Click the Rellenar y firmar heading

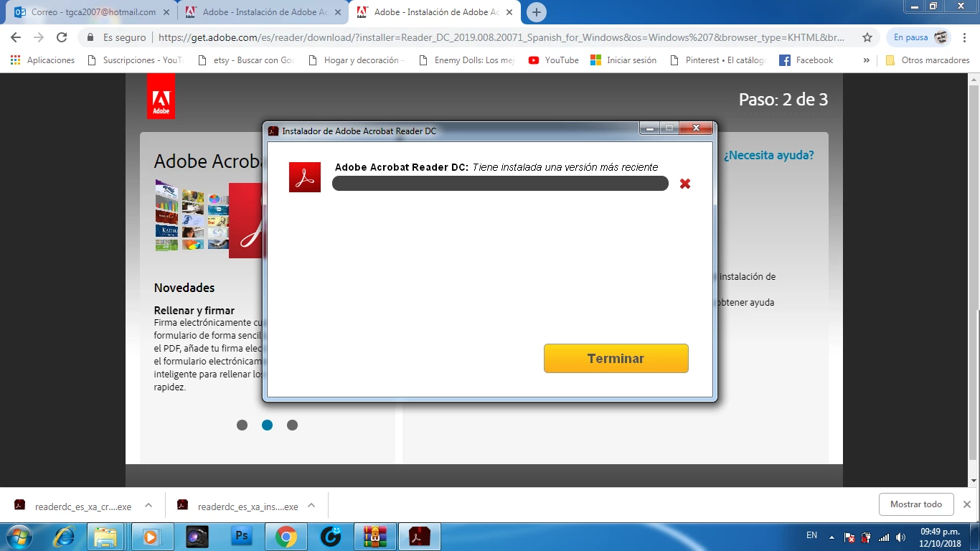coord(194,311)
